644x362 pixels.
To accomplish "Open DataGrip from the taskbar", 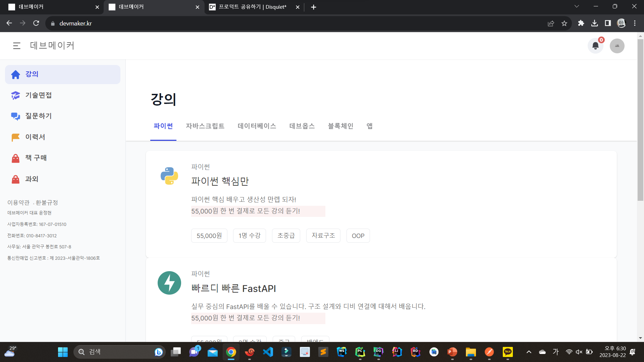I will 378,352.
